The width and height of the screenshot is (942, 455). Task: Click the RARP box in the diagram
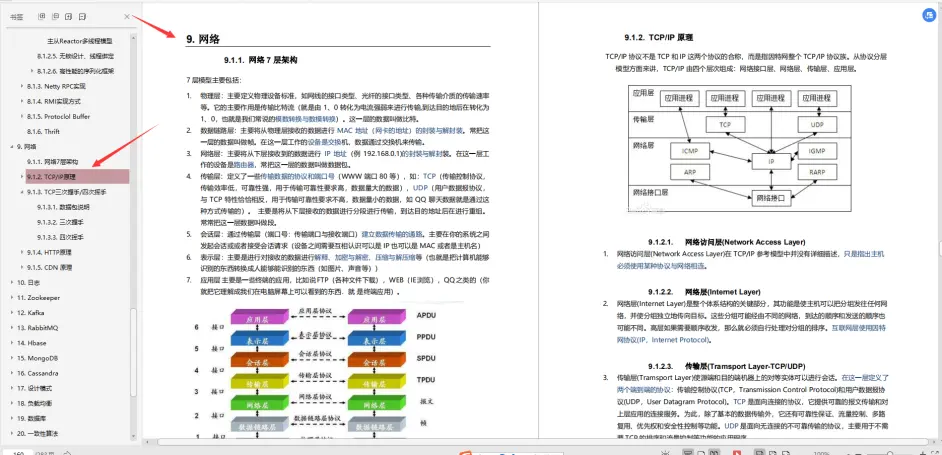(817, 173)
